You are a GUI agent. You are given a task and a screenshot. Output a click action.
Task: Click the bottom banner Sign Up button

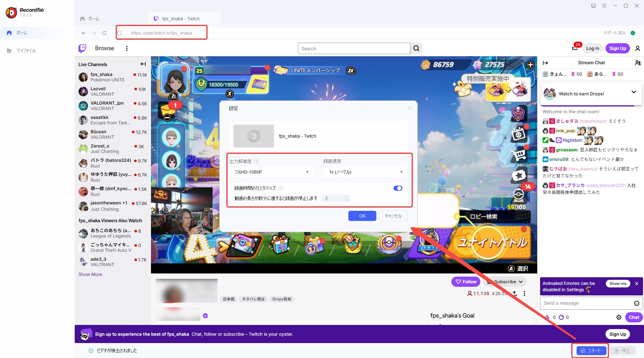pyautogui.click(x=618, y=334)
